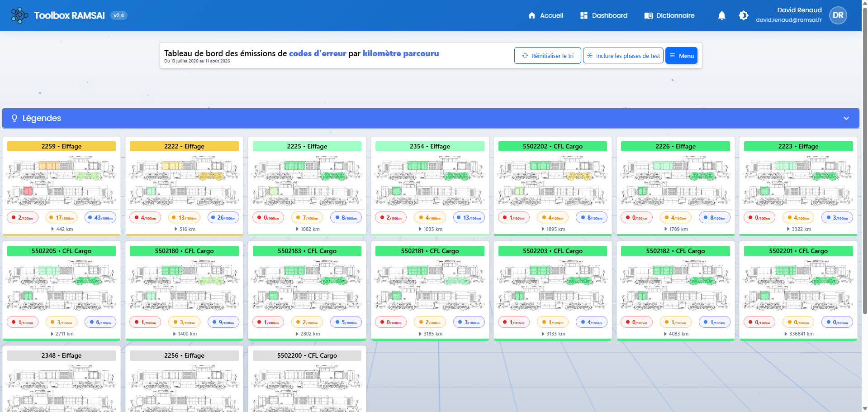Screen dimensions: 868x412
Task: Click the david.renaud@ramsai.fr email text
Action: click(x=789, y=20)
